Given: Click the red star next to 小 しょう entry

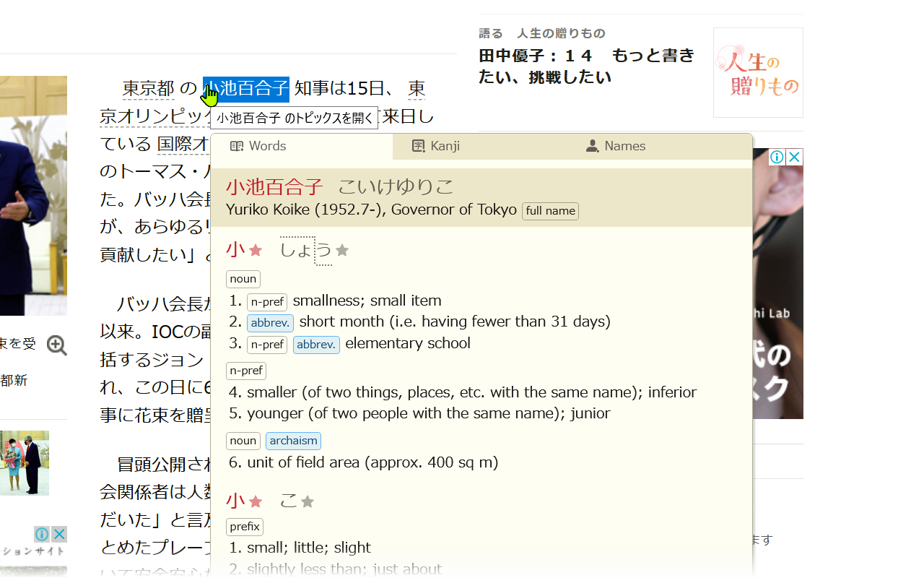Looking at the screenshot, I should pyautogui.click(x=256, y=250).
